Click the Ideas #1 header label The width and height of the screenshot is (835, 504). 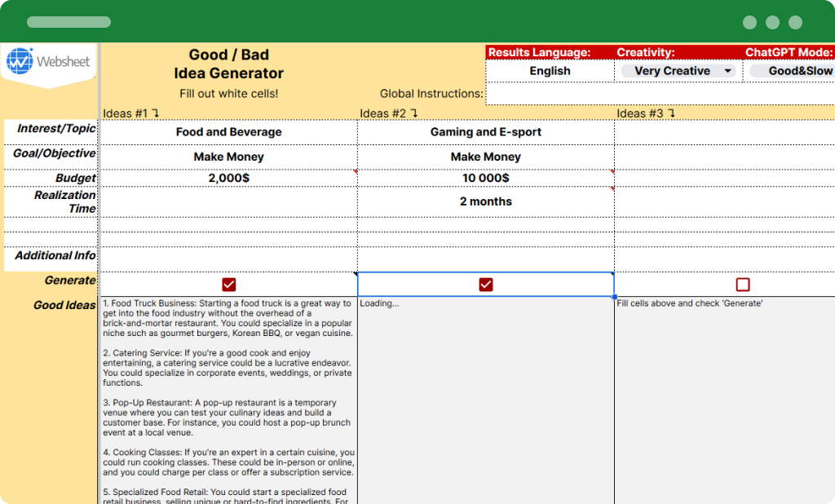[x=130, y=113]
